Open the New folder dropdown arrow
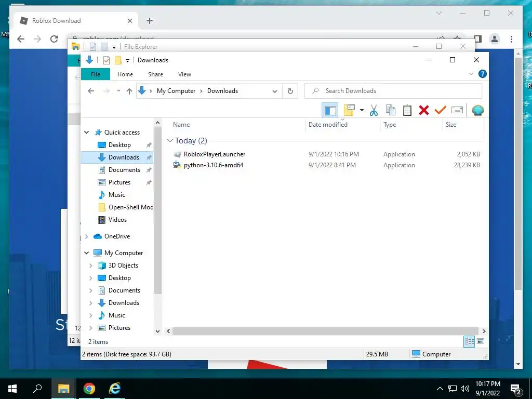This screenshot has height=399, width=532. [362, 110]
